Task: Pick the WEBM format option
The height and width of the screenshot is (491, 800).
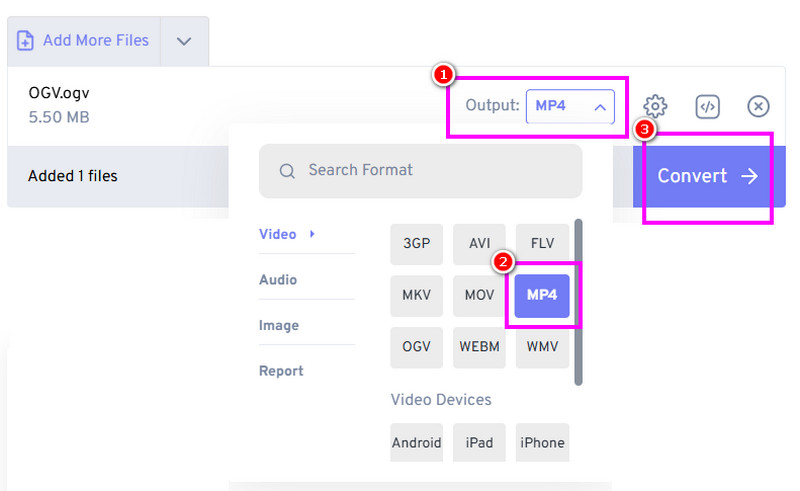Action: pos(479,347)
